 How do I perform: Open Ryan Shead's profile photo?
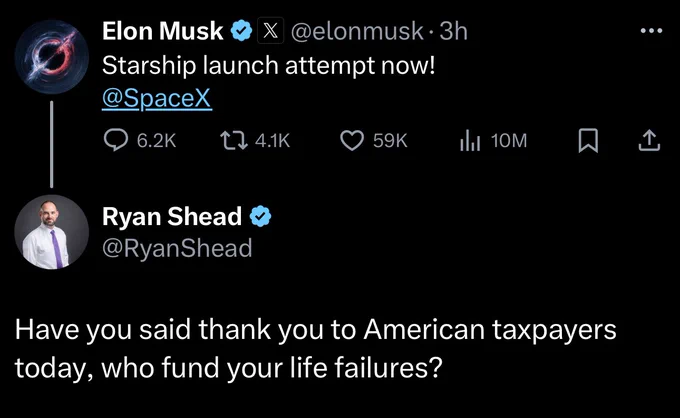pyautogui.click(x=52, y=232)
